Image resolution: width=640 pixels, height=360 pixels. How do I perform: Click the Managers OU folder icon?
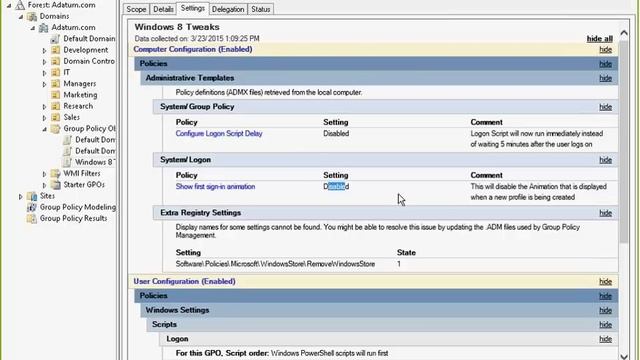(x=56, y=84)
